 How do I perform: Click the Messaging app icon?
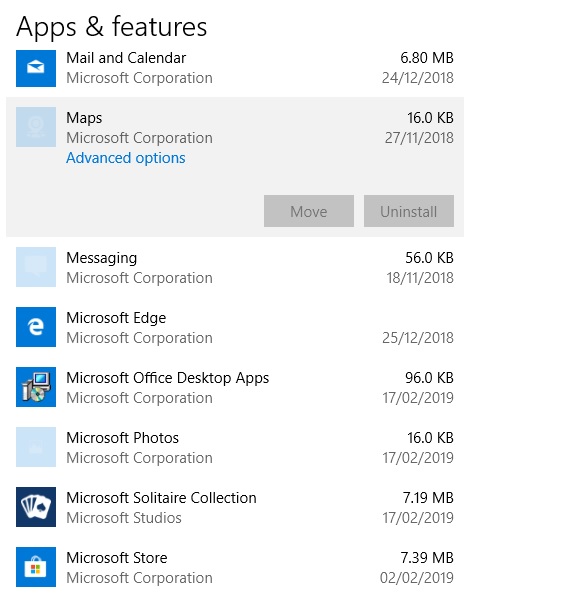click(36, 267)
